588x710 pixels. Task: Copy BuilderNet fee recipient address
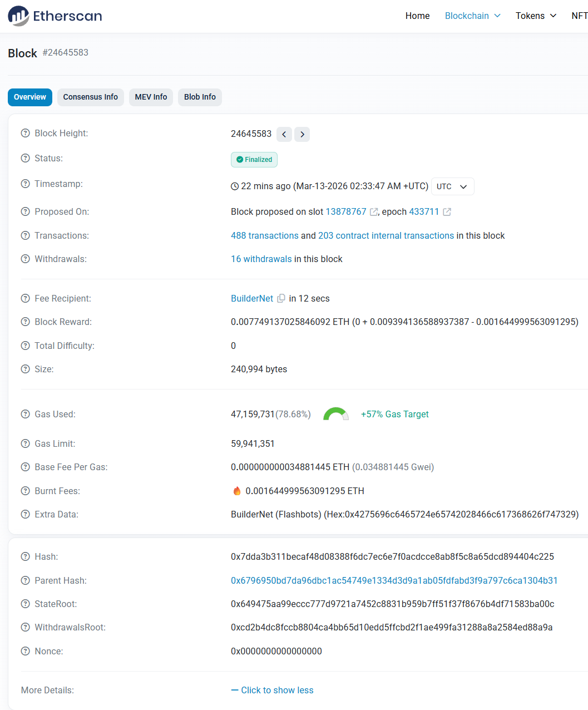281,299
